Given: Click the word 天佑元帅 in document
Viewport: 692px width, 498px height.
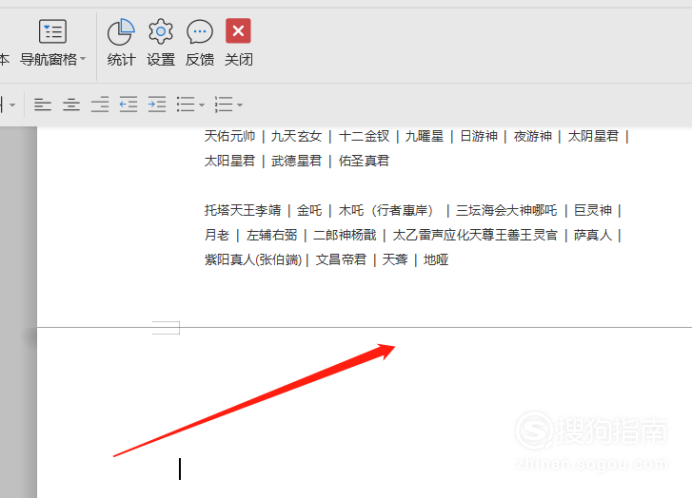Looking at the screenshot, I should click(229, 136).
